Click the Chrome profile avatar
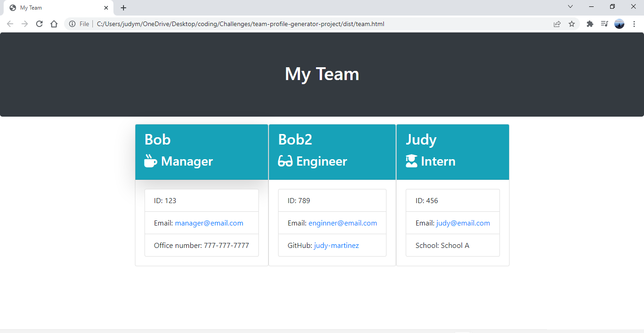Viewport: 644px width, 333px height. [x=619, y=23]
